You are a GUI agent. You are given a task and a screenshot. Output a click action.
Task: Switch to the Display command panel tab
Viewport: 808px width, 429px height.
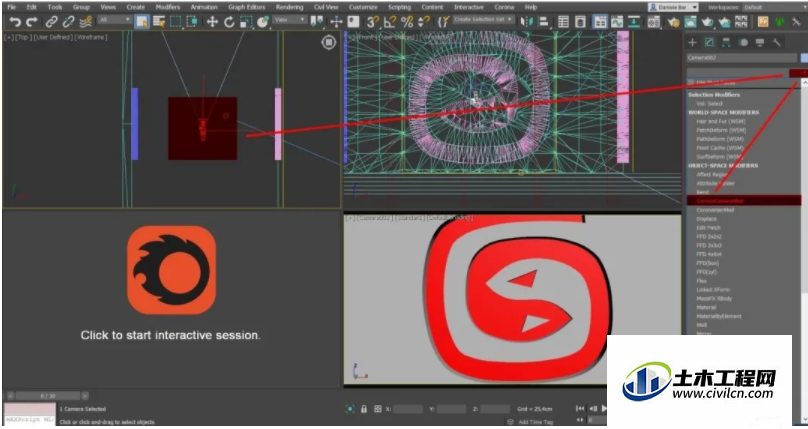(760, 42)
